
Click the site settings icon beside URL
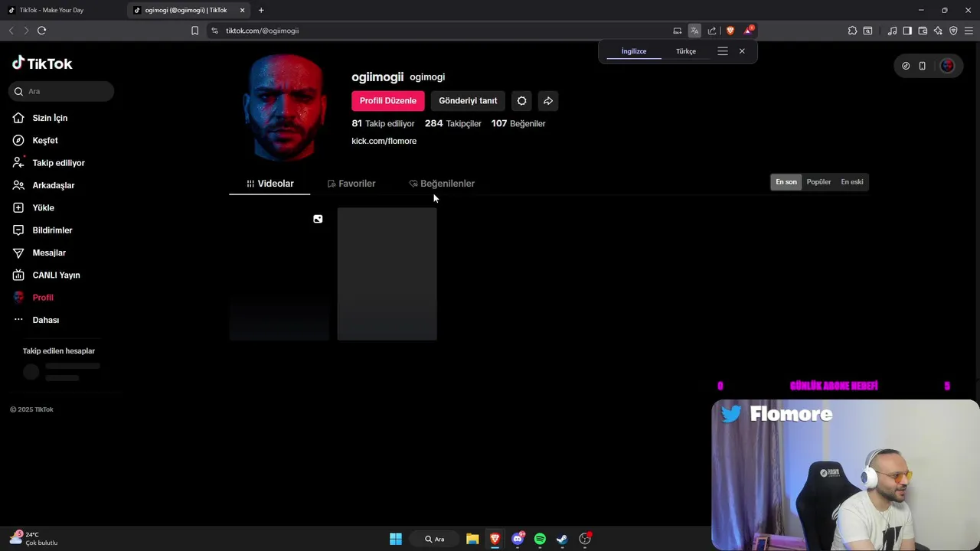point(214,31)
